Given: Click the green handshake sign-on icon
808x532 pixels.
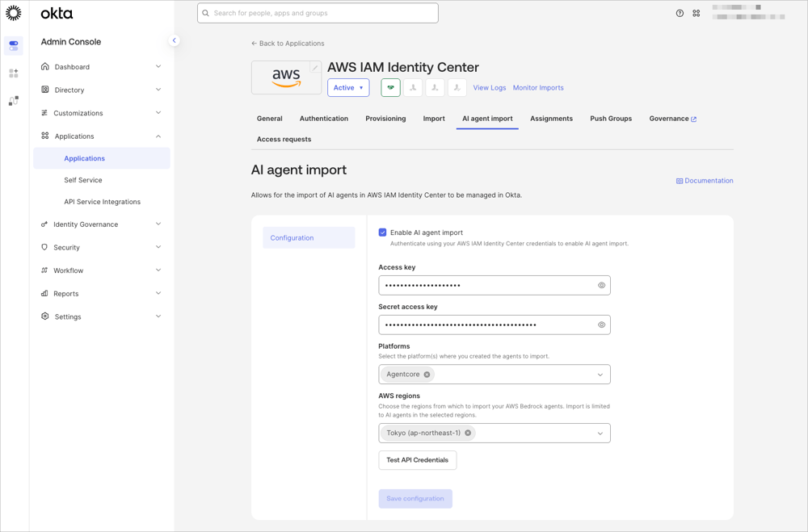Looking at the screenshot, I should (x=390, y=87).
